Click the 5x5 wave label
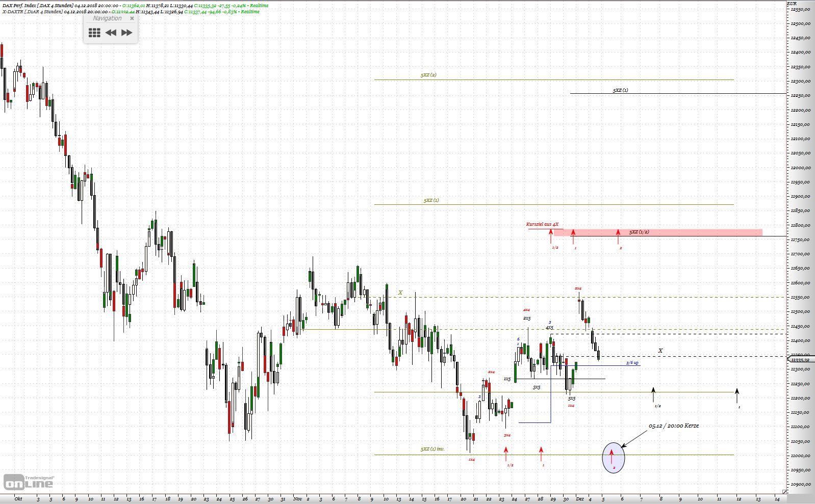 point(572,399)
